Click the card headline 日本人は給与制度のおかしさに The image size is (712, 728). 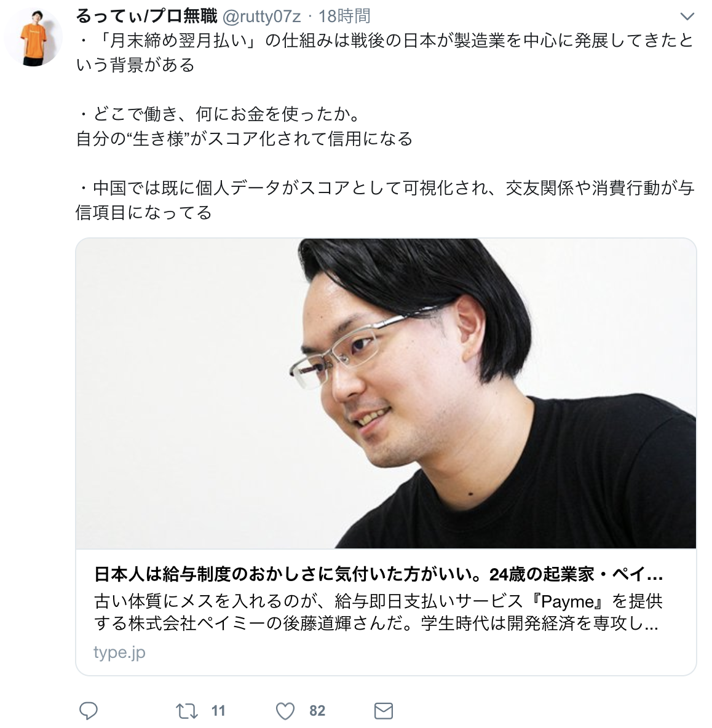coord(378,575)
